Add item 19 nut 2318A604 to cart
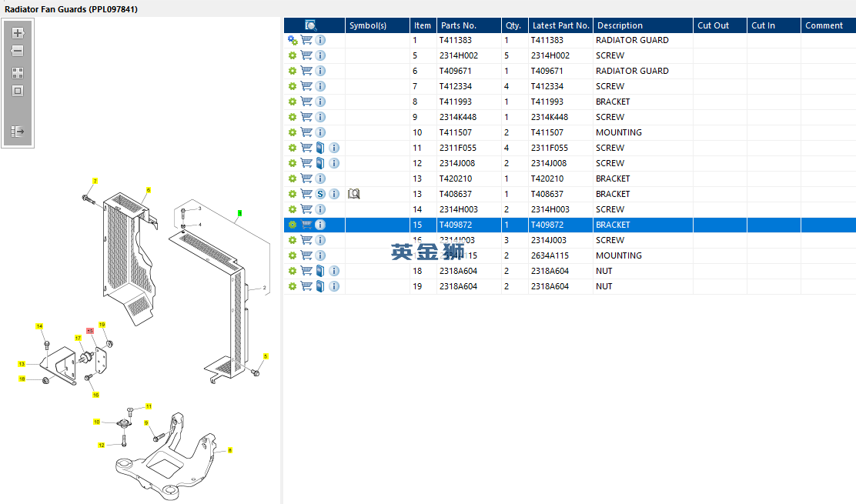Image resolution: width=856 pixels, height=504 pixels. pos(307,285)
